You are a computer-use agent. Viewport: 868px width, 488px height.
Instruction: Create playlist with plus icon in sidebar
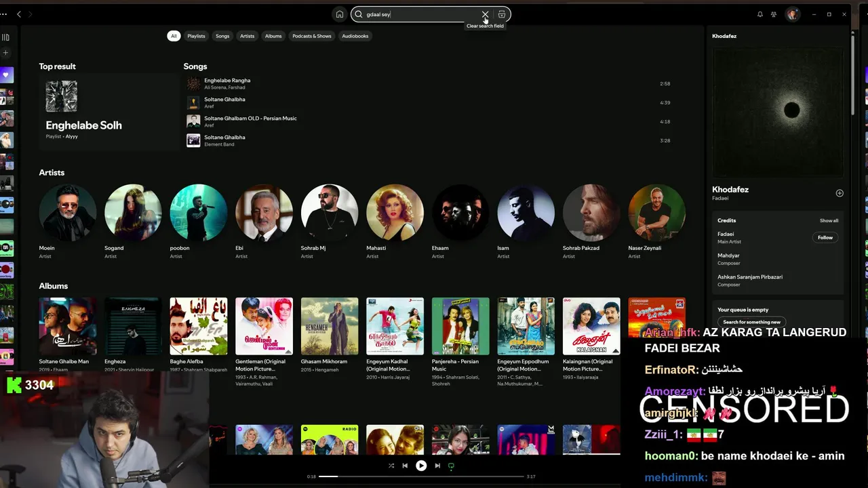point(5,53)
